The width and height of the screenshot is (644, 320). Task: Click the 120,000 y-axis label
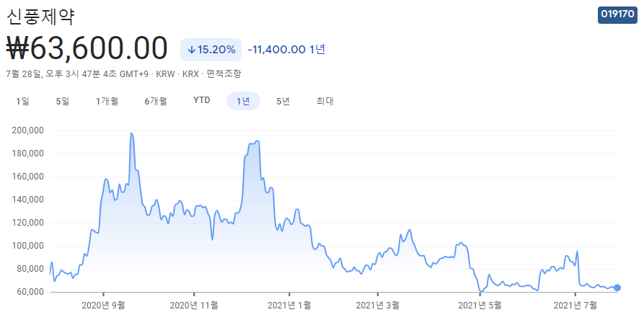(x=29, y=223)
